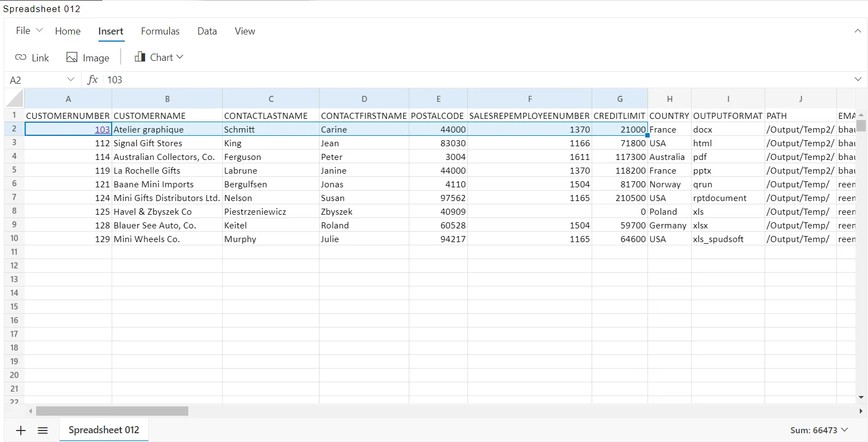This screenshot has height=442, width=868.
Task: Click the scroll right arrow
Action: coord(861,411)
